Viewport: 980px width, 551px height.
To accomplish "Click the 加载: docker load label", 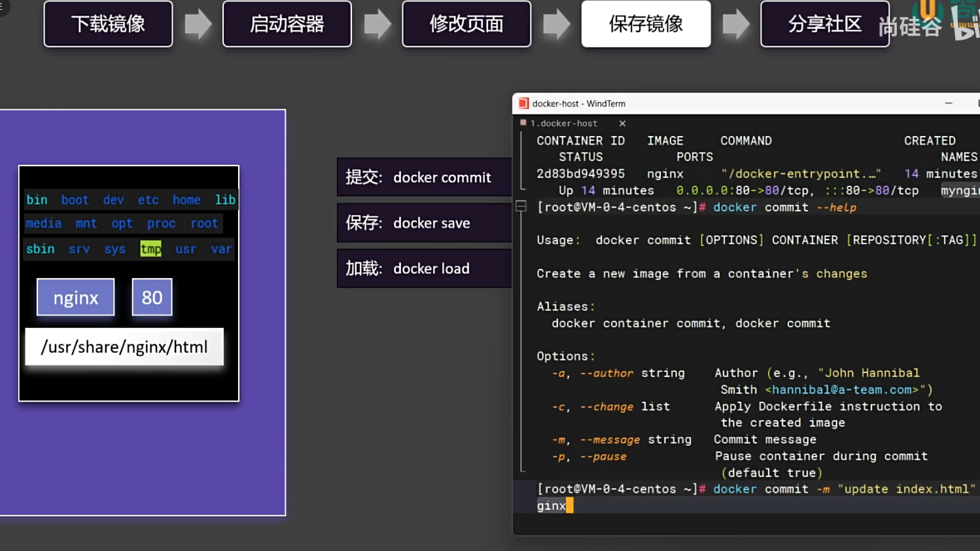I will point(424,268).
